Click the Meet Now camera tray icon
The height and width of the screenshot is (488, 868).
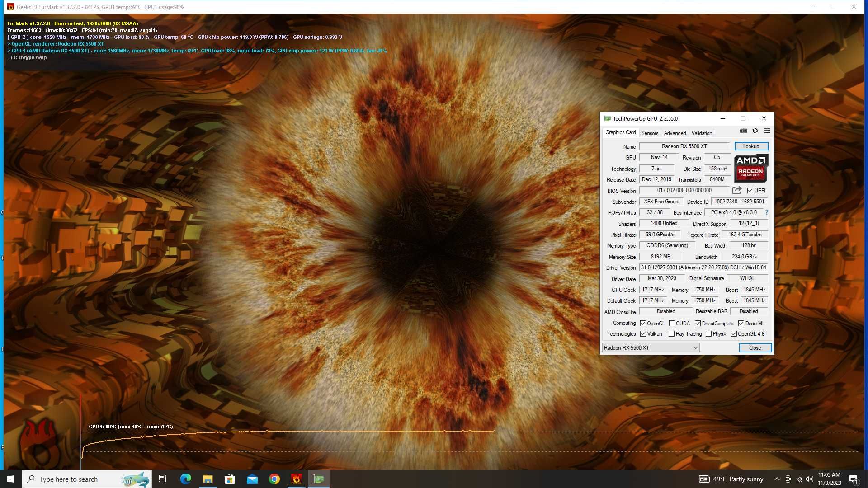pos(788,479)
